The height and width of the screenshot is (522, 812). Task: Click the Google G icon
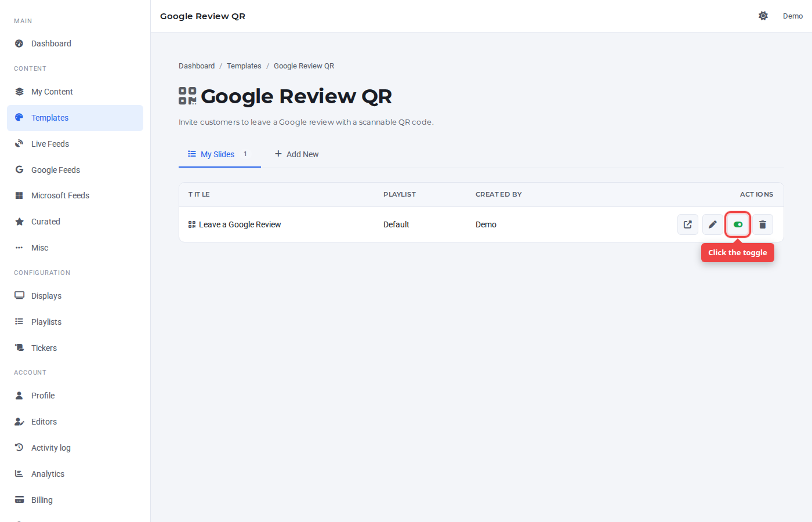(19, 170)
